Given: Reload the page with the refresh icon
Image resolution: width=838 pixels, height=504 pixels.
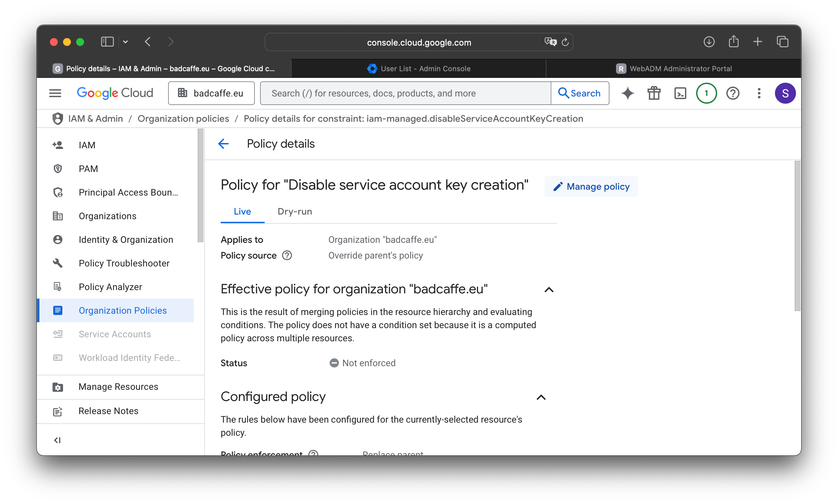Looking at the screenshot, I should [x=565, y=42].
